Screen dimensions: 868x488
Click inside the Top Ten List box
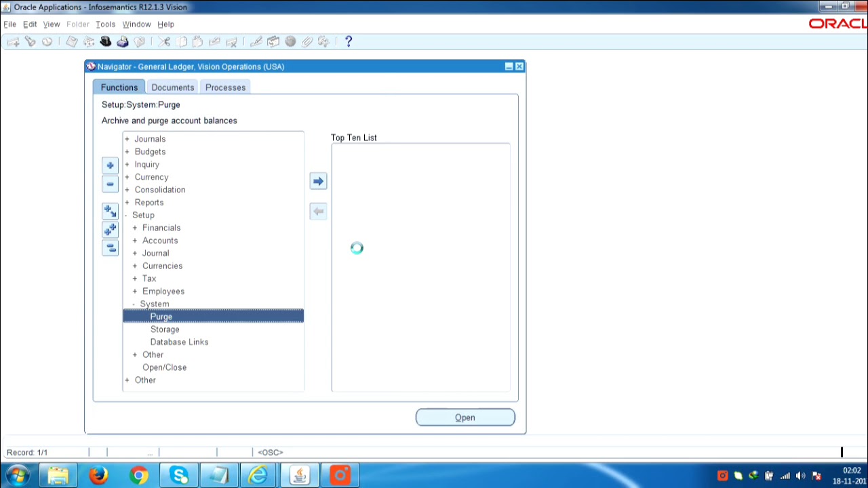[420, 267]
